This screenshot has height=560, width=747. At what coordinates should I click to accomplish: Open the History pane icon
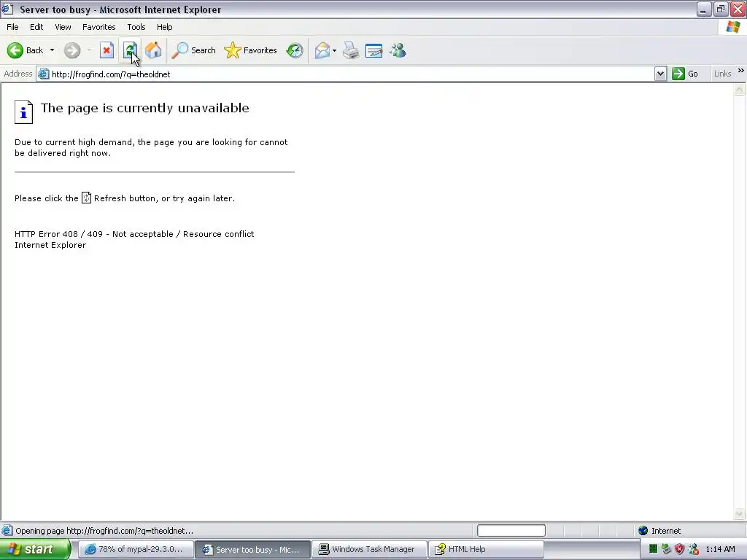(x=295, y=50)
